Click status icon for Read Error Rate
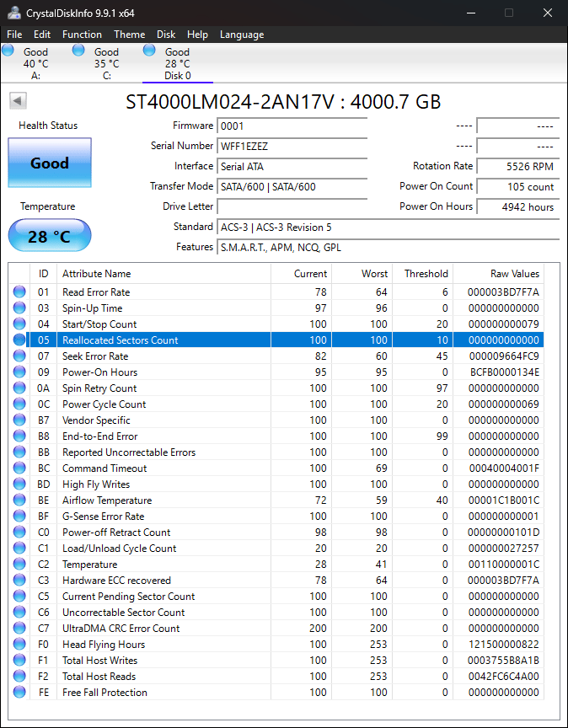The height and width of the screenshot is (728, 568). [19, 292]
